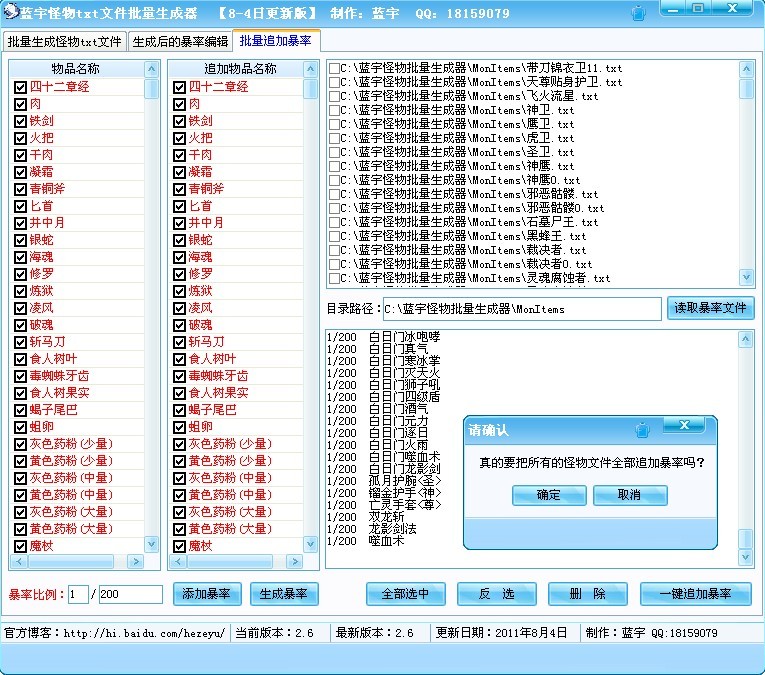Image resolution: width=765 pixels, height=675 pixels.
Task: Confirm the dialog with 确定
Action: point(549,495)
